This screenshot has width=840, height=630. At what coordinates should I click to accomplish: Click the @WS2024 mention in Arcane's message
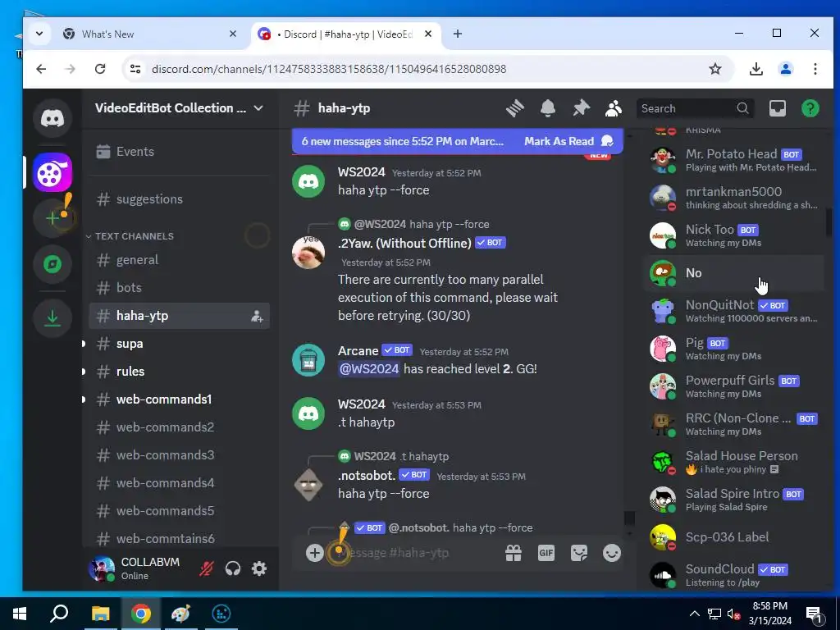click(369, 368)
